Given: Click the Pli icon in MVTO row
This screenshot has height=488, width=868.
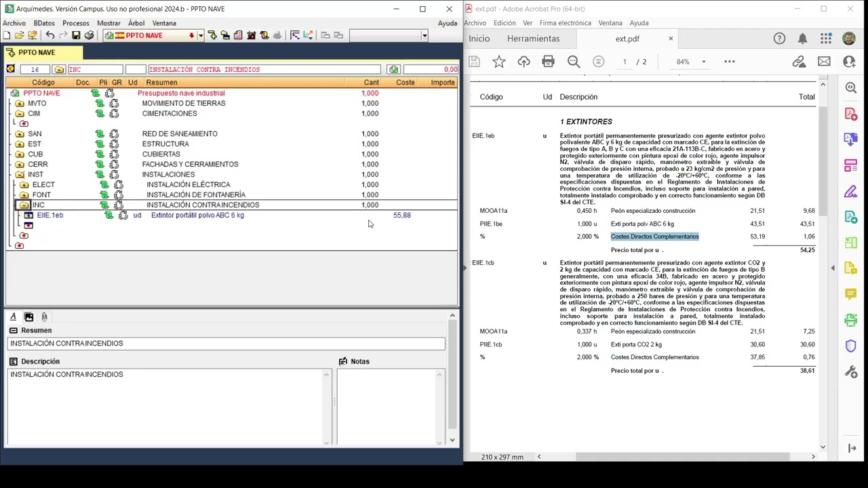Looking at the screenshot, I should pos(100,104).
